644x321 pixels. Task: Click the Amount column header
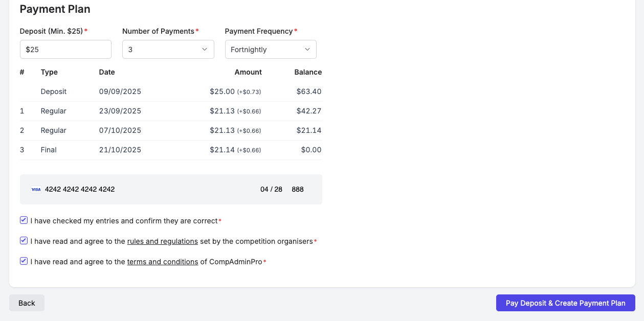248,72
